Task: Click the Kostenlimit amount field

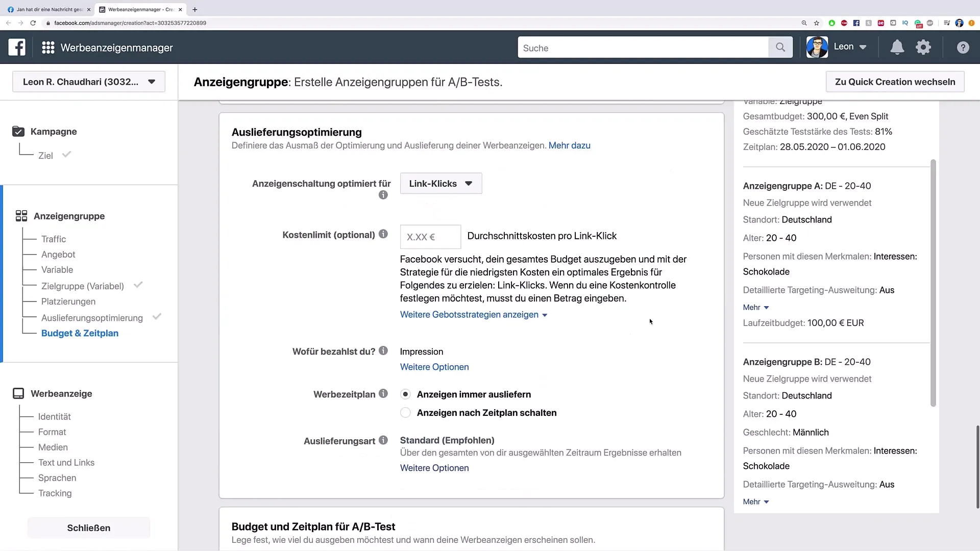Action: pos(430,237)
